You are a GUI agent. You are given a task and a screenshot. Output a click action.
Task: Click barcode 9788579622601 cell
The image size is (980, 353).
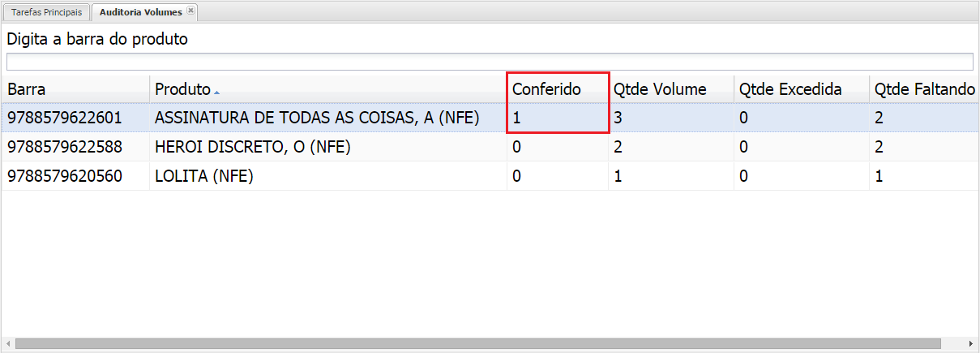(x=65, y=118)
